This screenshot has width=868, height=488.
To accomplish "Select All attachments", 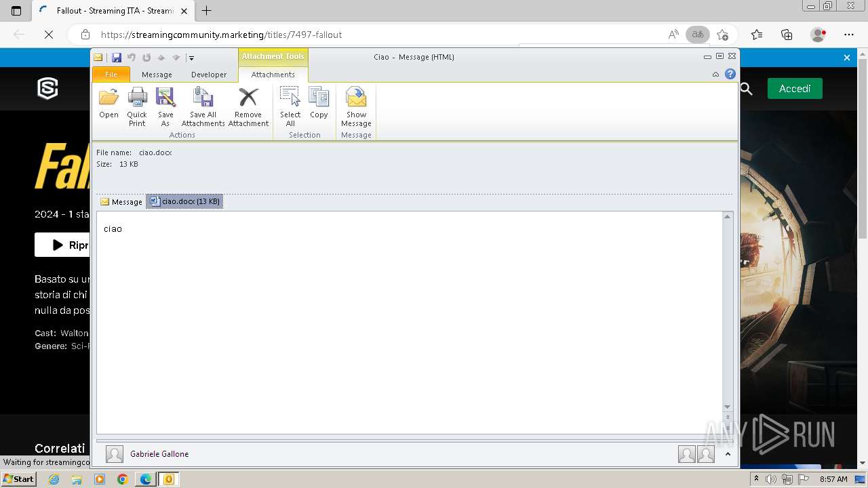I will tap(290, 107).
